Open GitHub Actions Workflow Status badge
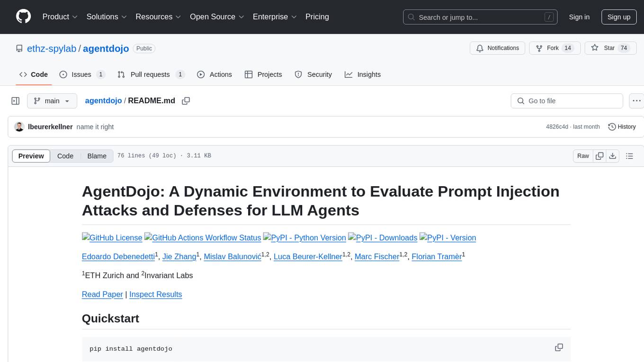Screen dimensions: 644x362 coord(203,237)
